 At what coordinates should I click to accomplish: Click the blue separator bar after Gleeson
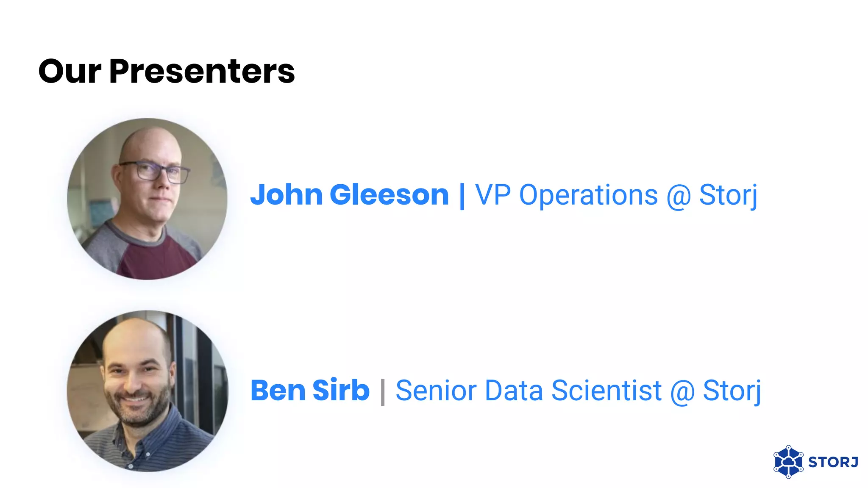[462, 196]
